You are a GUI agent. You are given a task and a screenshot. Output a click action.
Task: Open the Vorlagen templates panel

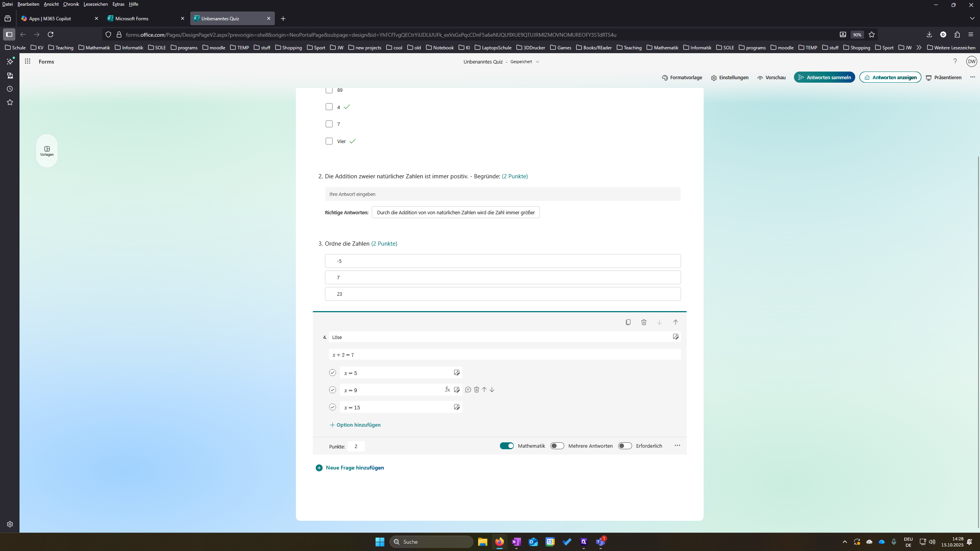(47, 151)
